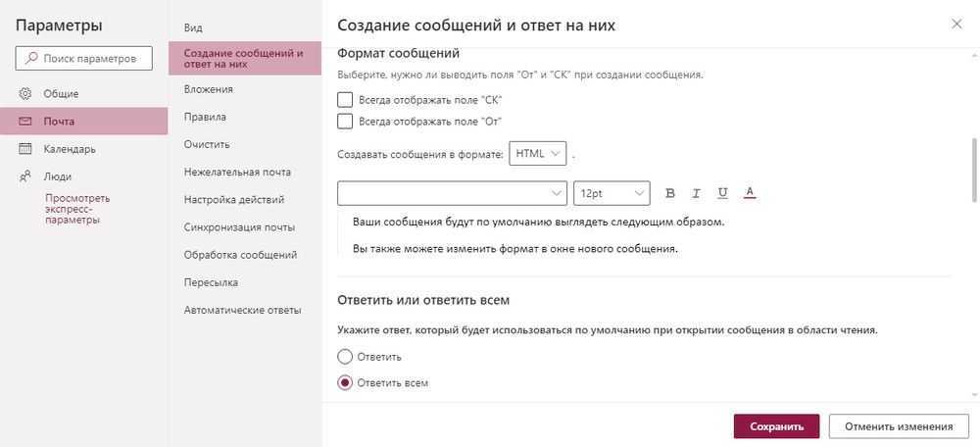Close the settings dialog with X
This screenshot has height=447, width=980.
click(x=956, y=24)
